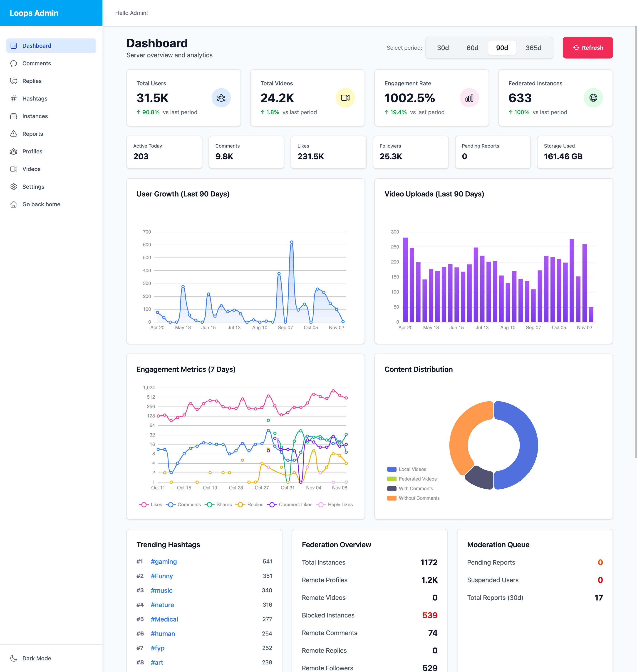The width and height of the screenshot is (637, 672).
Task: Click the Engagement Rate bar chart icon
Action: pos(469,98)
